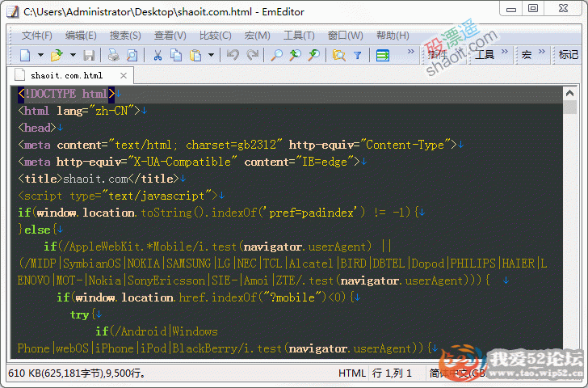The width and height of the screenshot is (588, 388).
Task: Click the Find Next magnifier icon
Action: [295, 55]
